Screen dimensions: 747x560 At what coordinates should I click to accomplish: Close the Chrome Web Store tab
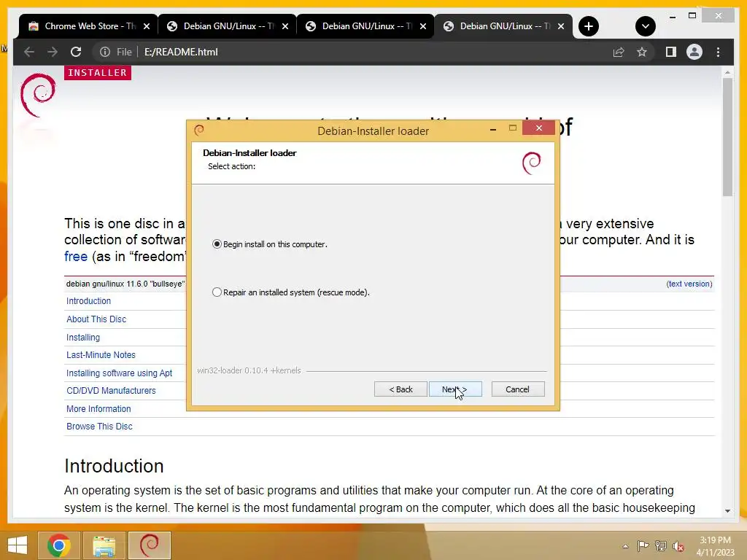pos(147,26)
